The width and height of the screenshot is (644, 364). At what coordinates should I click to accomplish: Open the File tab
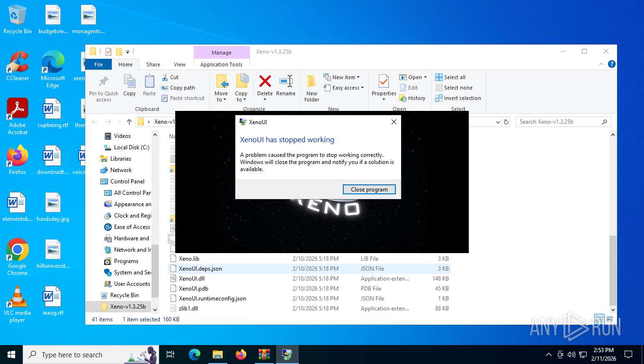[98, 64]
